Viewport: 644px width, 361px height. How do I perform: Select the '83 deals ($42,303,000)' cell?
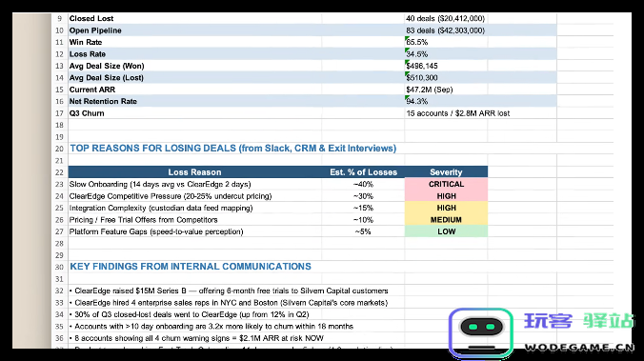pos(446,30)
